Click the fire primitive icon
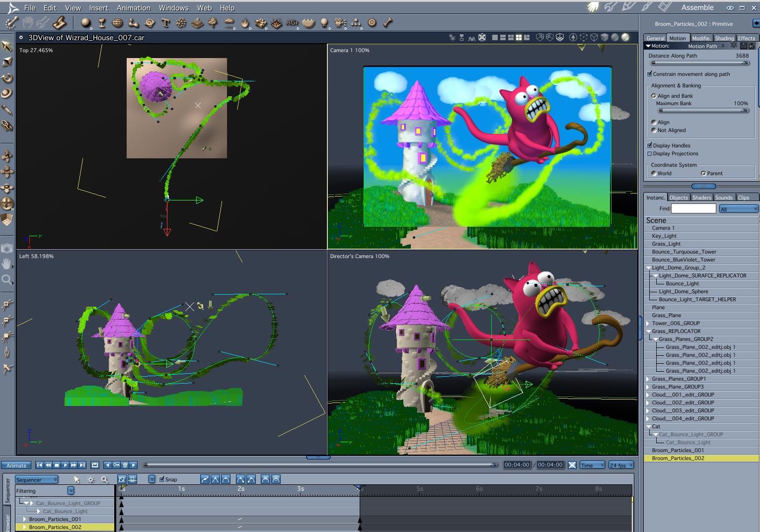The width and height of the screenshot is (760, 532). tap(245, 23)
